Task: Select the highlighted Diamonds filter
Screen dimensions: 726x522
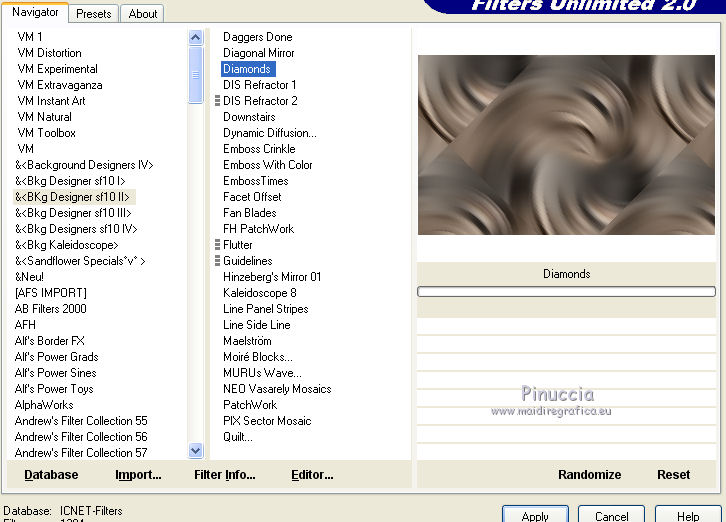Action: click(248, 69)
